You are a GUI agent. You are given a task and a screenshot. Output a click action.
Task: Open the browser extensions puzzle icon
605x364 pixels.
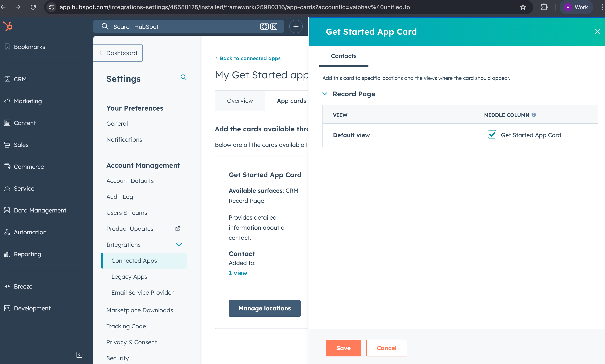click(x=544, y=7)
